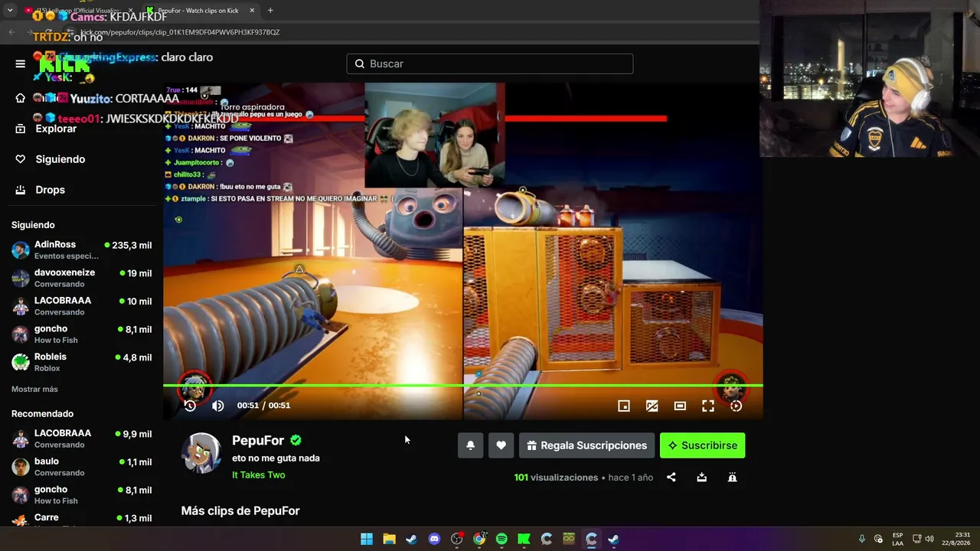Open davooxeneize channel in sidebar
980x551 pixels.
81,278
